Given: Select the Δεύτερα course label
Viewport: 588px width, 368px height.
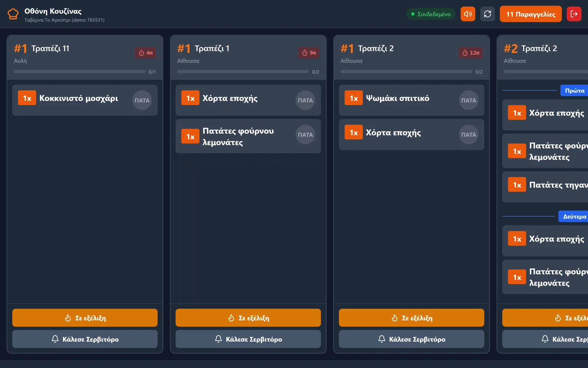Looking at the screenshot, I should [x=574, y=216].
